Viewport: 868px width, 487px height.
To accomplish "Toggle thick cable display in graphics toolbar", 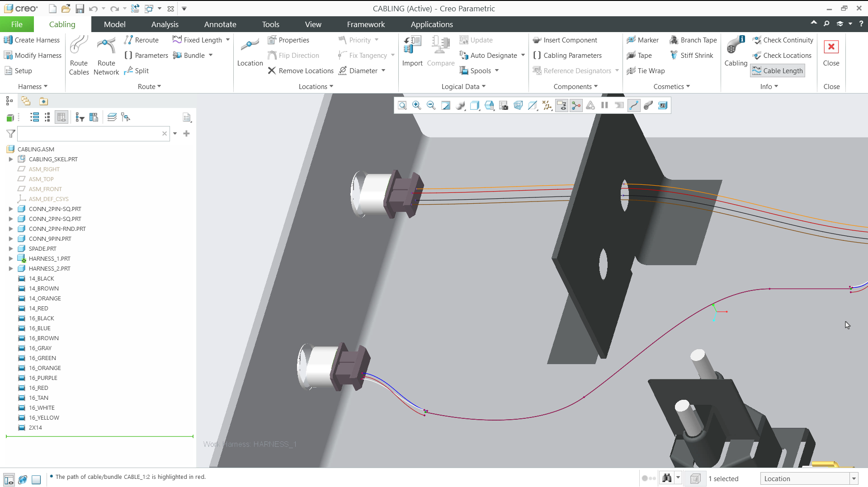I will point(648,105).
